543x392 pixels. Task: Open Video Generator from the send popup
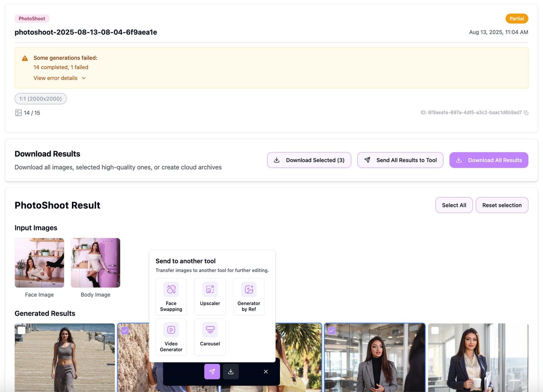click(x=171, y=337)
